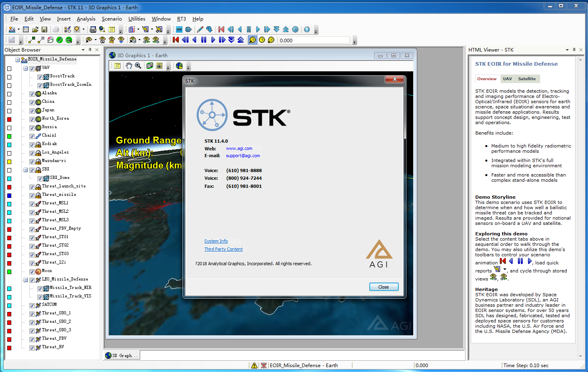Switch to the UAV tab in HTML Viewer

[x=507, y=79]
